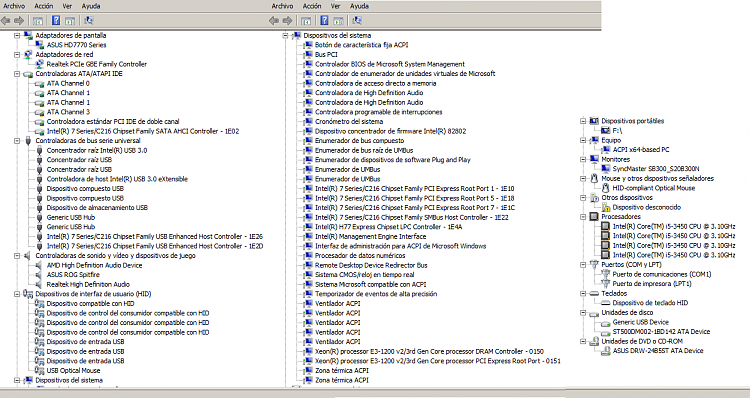Collapse the Monitores category
Viewport: 750px width, 398px height.
coord(583,159)
